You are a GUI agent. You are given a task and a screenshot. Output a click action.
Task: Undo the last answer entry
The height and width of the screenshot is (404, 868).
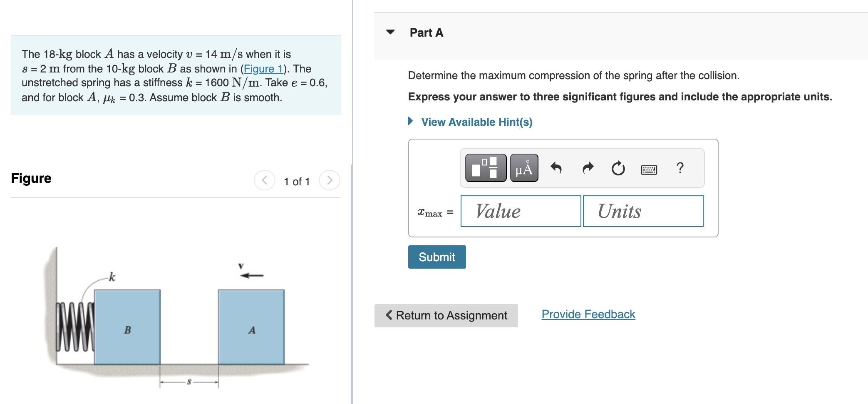tap(556, 168)
